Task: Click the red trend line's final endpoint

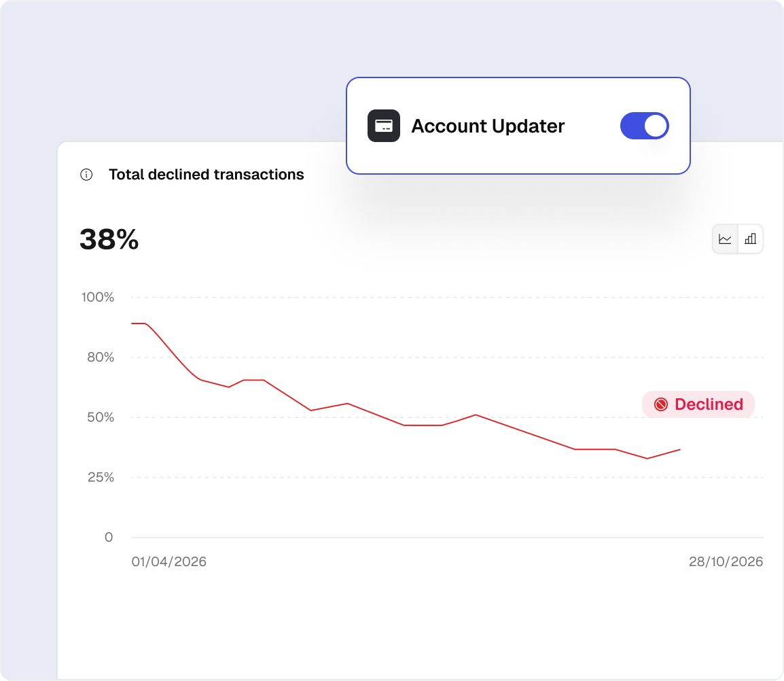Action: [x=679, y=449]
